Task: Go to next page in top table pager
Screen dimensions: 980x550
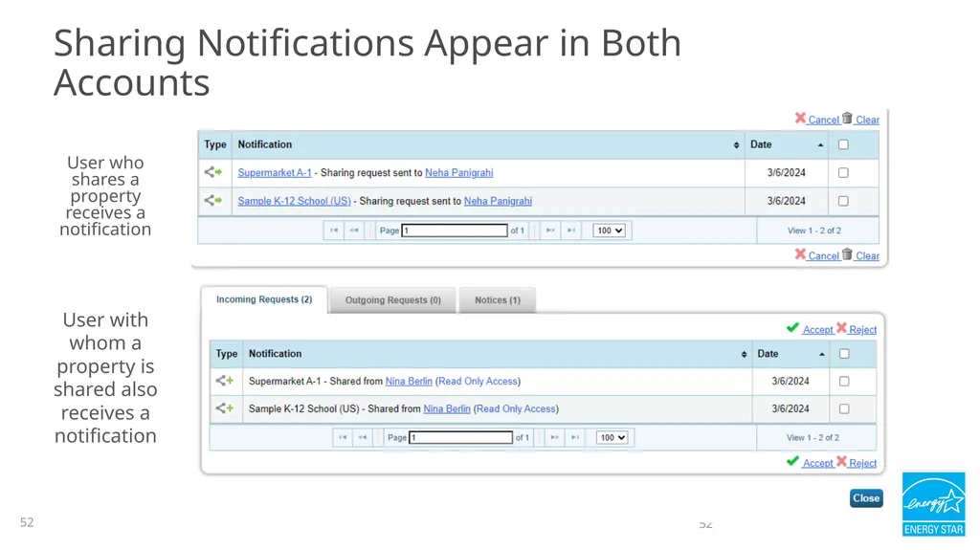Action: 550,230
